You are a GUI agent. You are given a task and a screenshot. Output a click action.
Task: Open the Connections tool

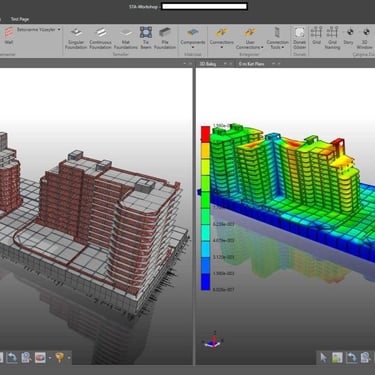click(x=222, y=37)
